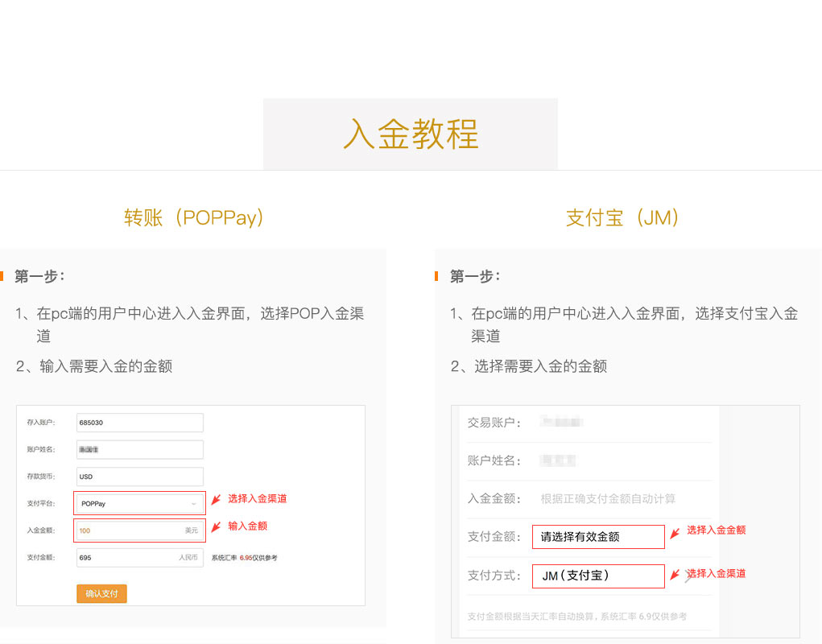Click the 系统汇率 6.95 reference text

[244, 557]
